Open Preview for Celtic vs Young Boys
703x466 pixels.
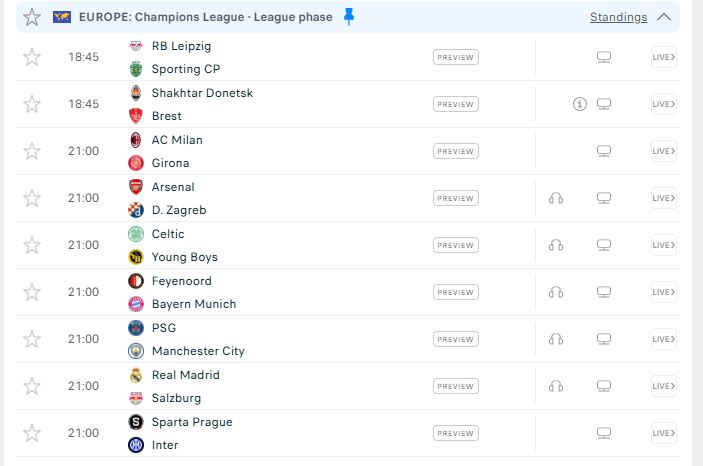(456, 245)
